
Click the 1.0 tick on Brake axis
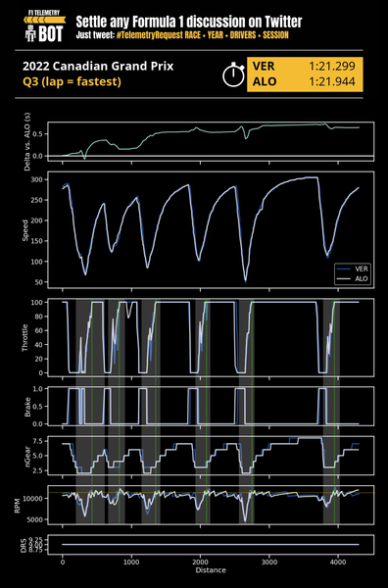click(x=39, y=389)
